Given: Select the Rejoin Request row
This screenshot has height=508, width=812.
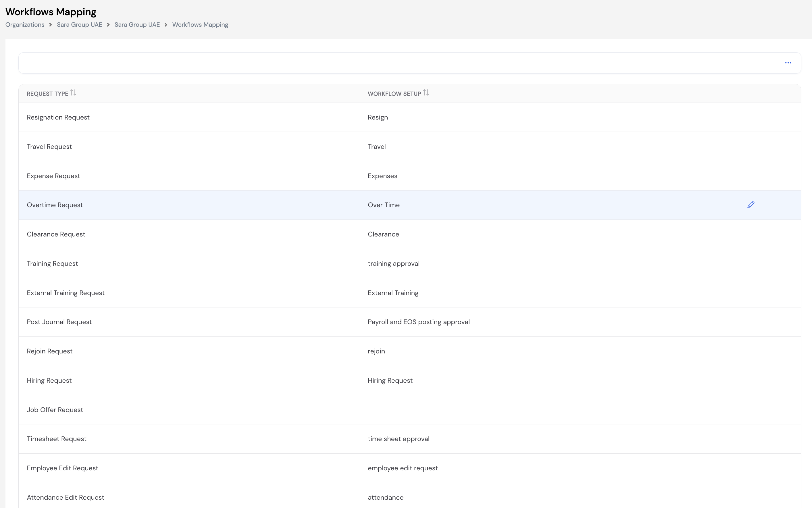Looking at the screenshot, I should pyautogui.click(x=409, y=351).
